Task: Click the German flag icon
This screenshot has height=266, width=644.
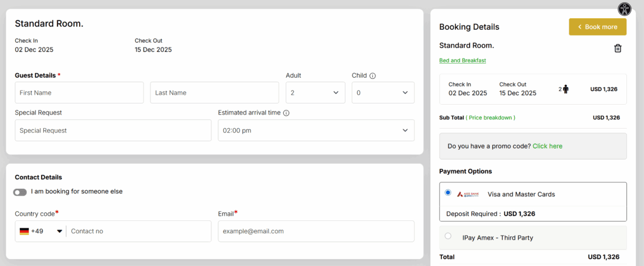Action: pos(24,232)
